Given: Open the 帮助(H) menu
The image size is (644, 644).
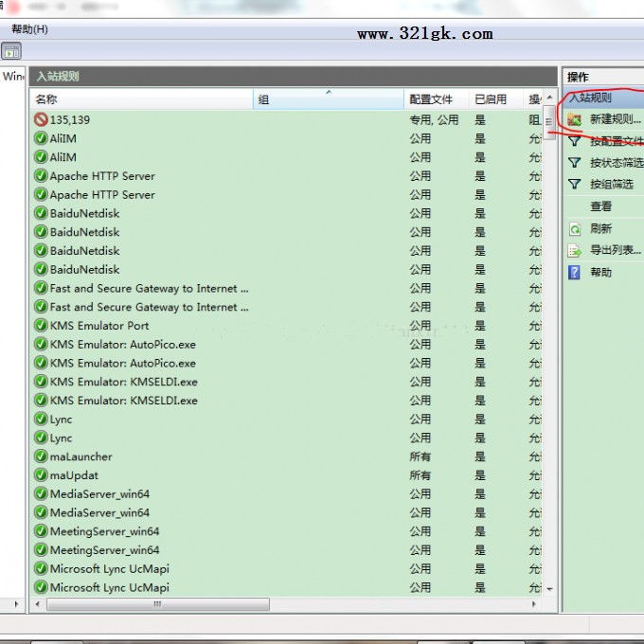Looking at the screenshot, I should (x=29, y=29).
